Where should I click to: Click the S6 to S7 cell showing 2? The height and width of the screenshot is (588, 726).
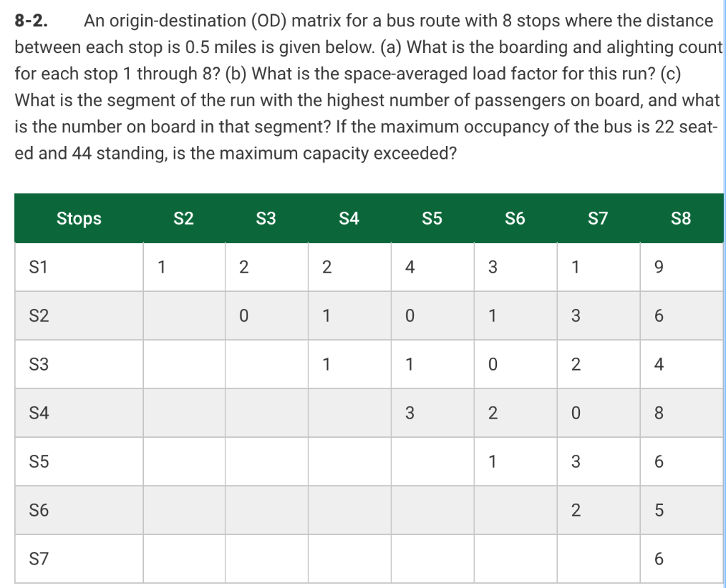598,510
